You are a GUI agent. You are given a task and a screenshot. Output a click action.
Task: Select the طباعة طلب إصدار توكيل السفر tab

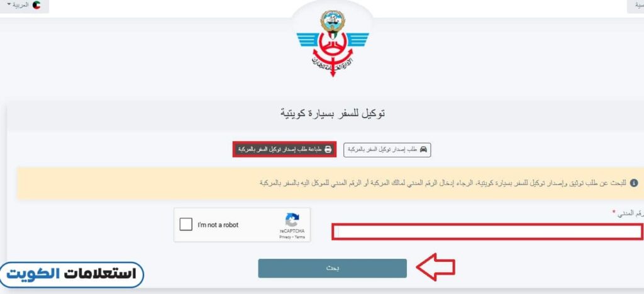click(285, 149)
